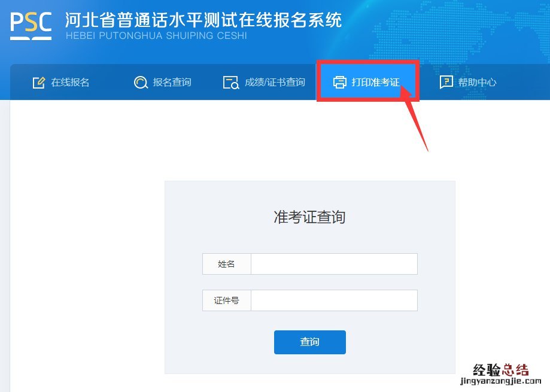Screen dimensions: 550x392
Task: Click the pencil icon beside 在线报名
Action: [x=38, y=83]
